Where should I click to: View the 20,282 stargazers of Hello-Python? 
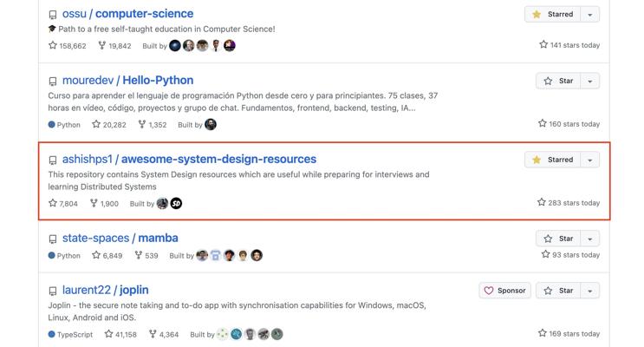point(109,125)
